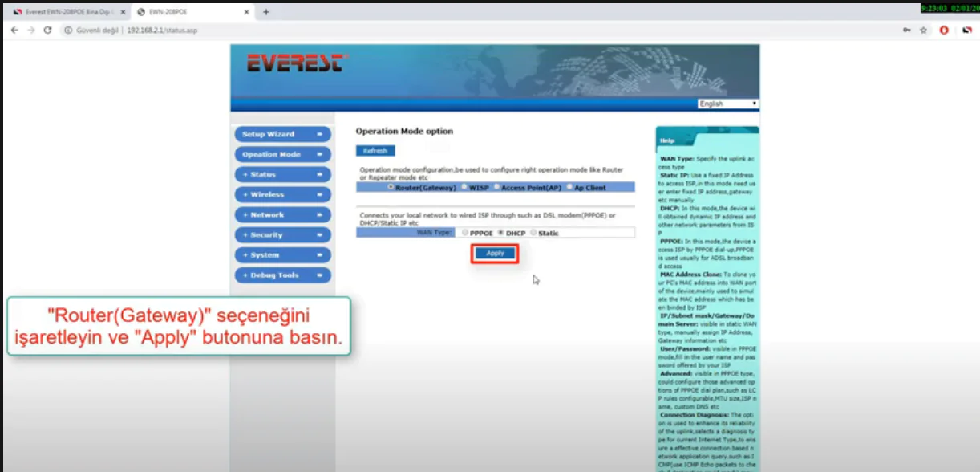
Task: Click the address bar URL 192.168.2.1/status.asp
Action: point(162,30)
